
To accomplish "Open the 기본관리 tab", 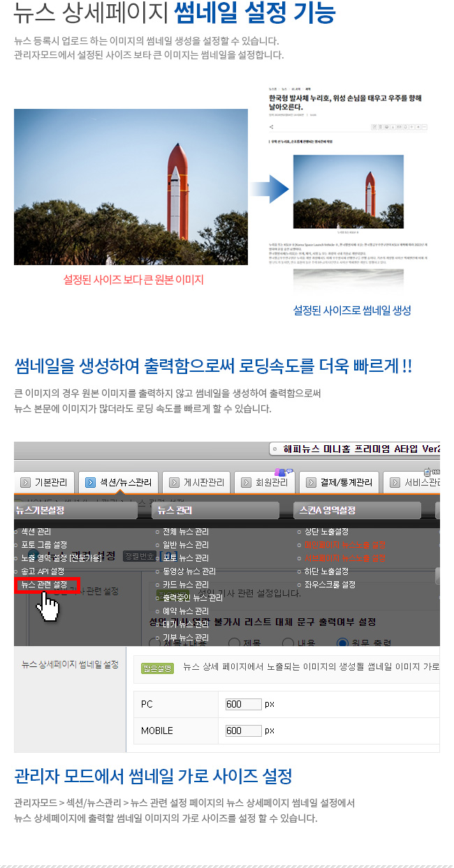I will tap(44, 482).
